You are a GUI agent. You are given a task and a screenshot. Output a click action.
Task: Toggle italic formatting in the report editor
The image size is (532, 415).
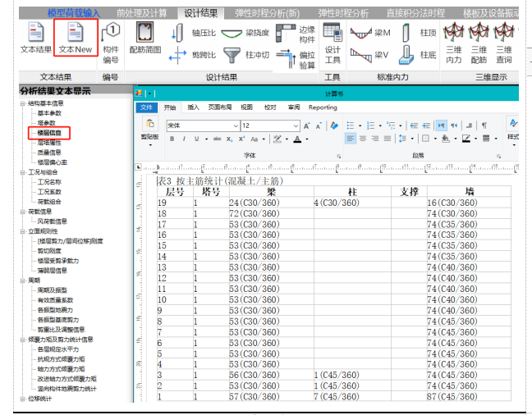[x=184, y=139]
